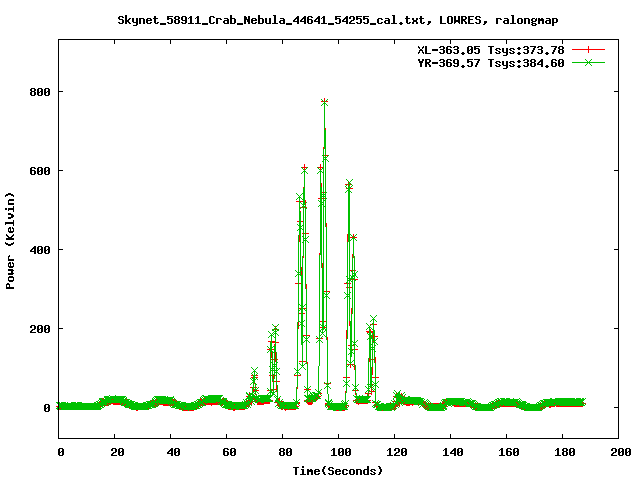The image size is (640, 480).
Task: Click the y-axis tick label 0
Action: 47,408
